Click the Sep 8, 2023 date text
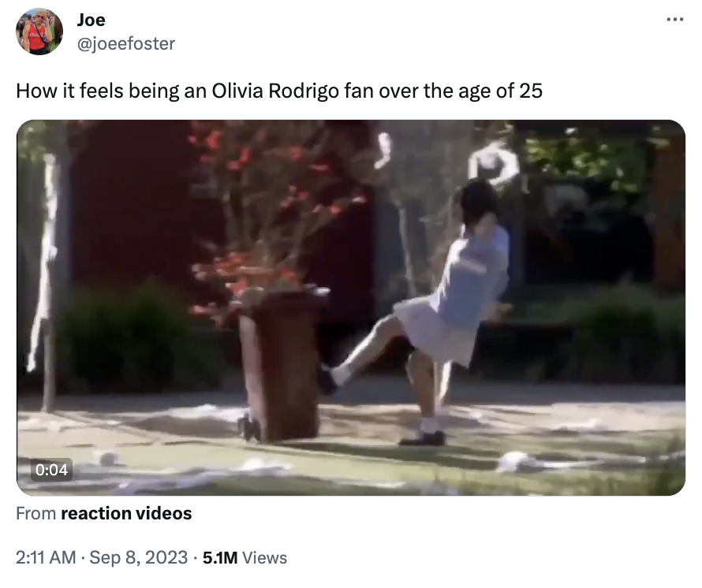 point(138,557)
